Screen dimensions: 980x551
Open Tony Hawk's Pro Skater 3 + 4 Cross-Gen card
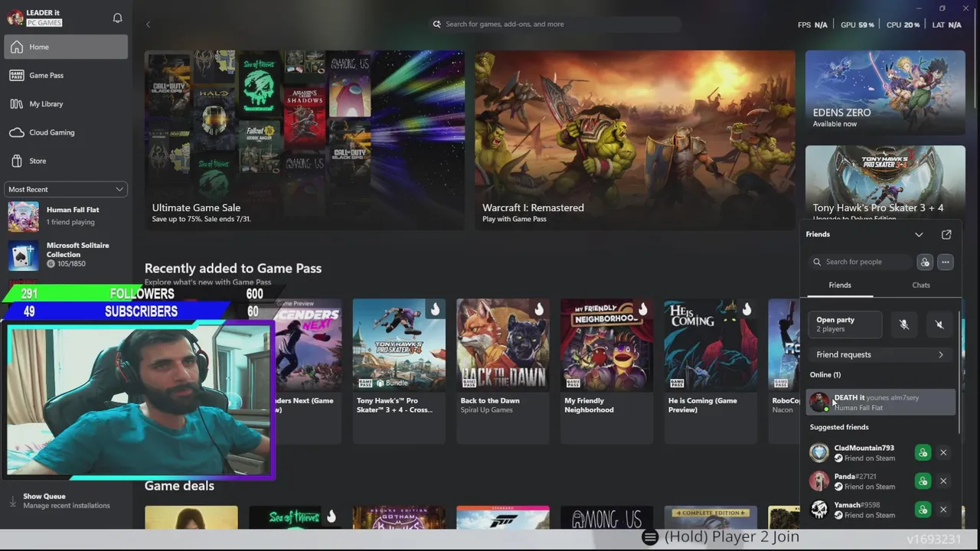[399, 371]
